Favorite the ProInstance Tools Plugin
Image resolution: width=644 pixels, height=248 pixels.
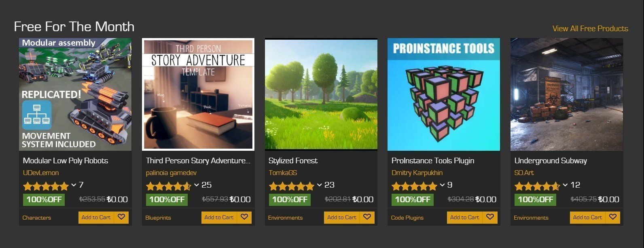click(490, 217)
